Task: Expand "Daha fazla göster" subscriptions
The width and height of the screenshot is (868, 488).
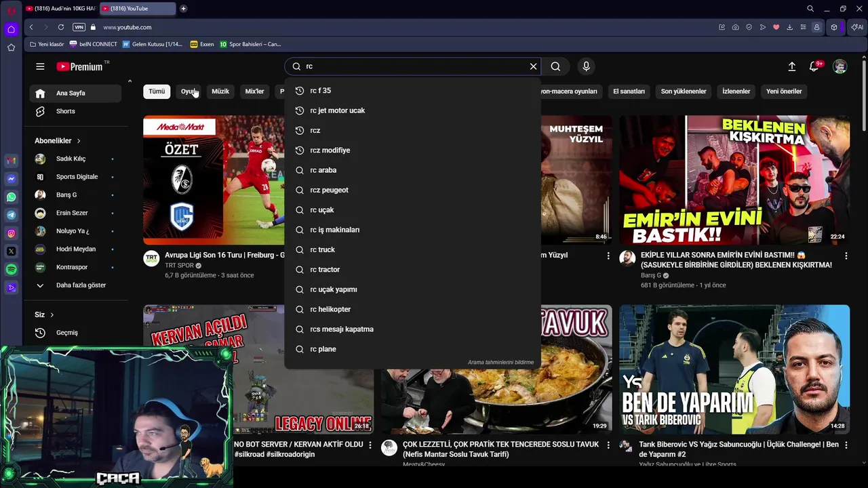Action: click(x=75, y=285)
